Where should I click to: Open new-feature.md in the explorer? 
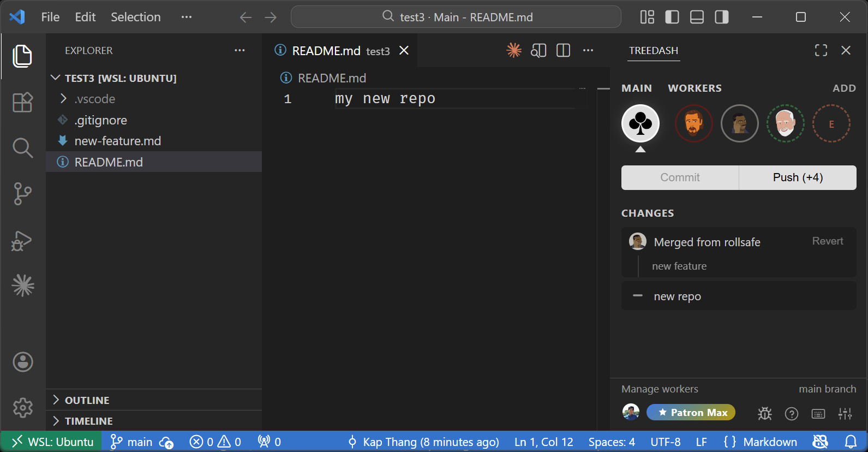pyautogui.click(x=154, y=141)
